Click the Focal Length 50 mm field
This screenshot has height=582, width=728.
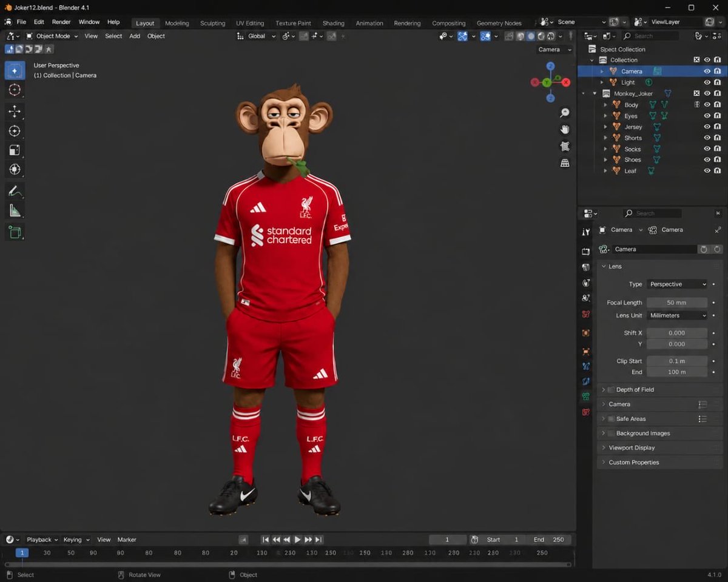(677, 303)
